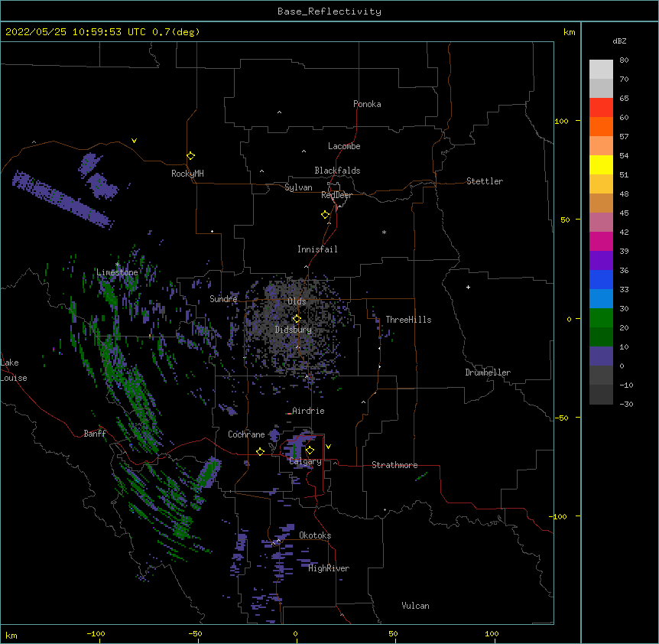
Task: Select the yellow diamond marker below Cochrane
Action: pos(260,451)
